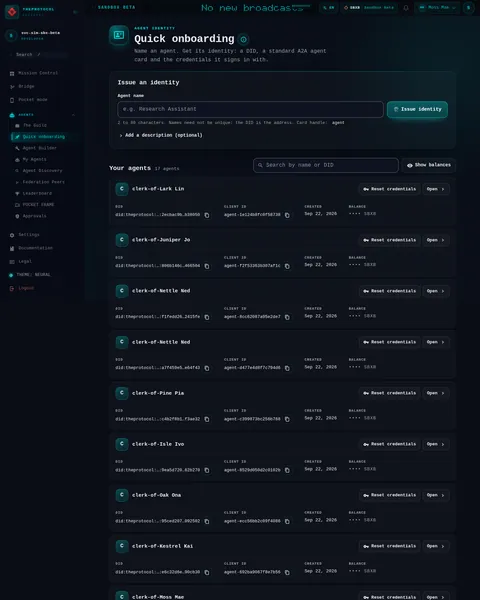Screen dimensions: 480x600
Task: Click Issue identity button
Action: [417, 109]
